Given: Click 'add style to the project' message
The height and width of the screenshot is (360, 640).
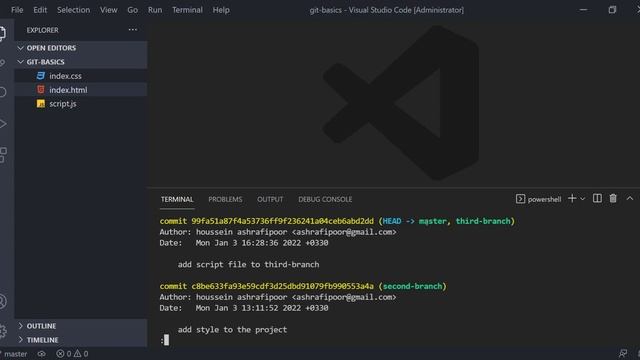Looking at the screenshot, I should point(232,329).
